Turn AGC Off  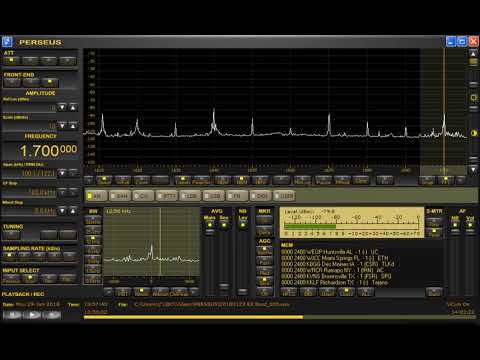pos(264,292)
